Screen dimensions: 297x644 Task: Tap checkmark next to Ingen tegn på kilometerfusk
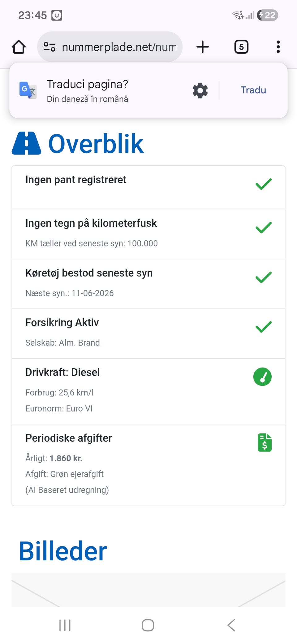[264, 228]
